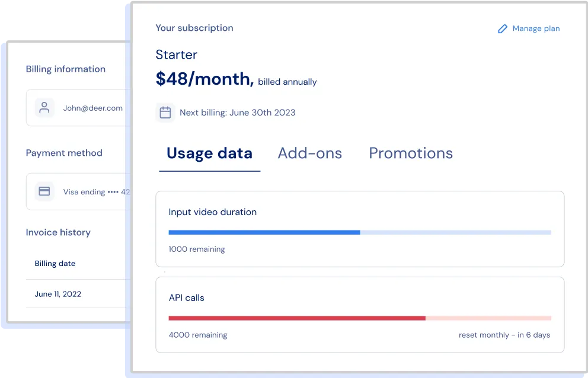Open the Manage plan link
Image resolution: width=588 pixels, height=378 pixels.
coord(535,28)
